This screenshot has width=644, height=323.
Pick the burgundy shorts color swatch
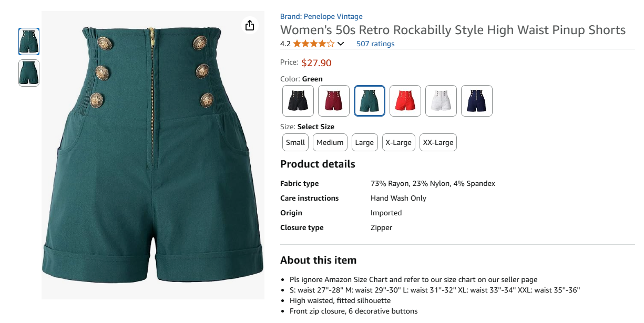[334, 101]
